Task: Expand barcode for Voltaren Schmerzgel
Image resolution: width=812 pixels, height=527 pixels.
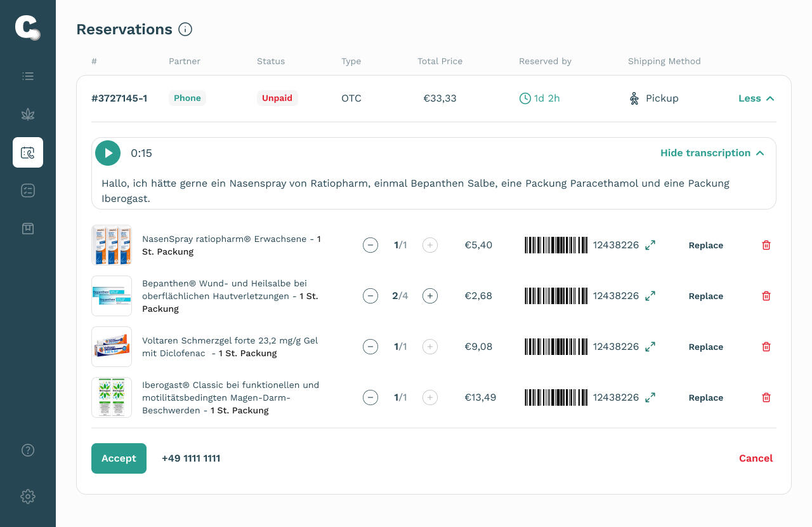Action: (x=650, y=347)
